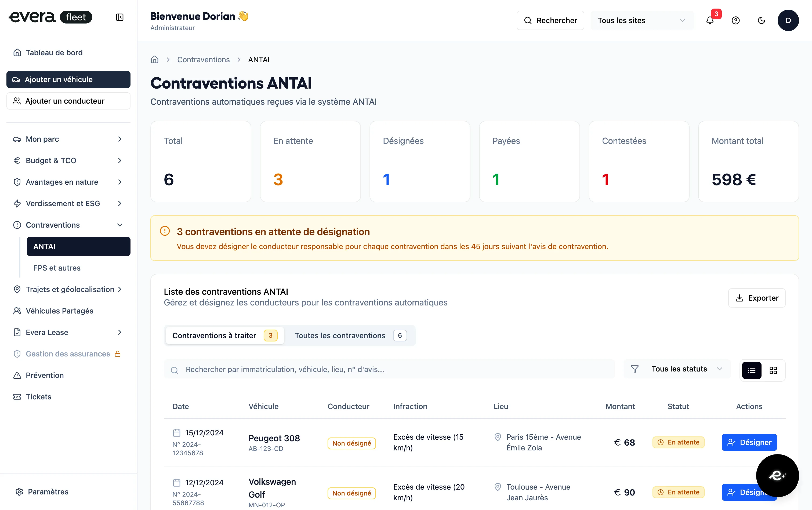Go to Tableau de bord
The width and height of the screenshot is (812, 510).
pyautogui.click(x=68, y=53)
